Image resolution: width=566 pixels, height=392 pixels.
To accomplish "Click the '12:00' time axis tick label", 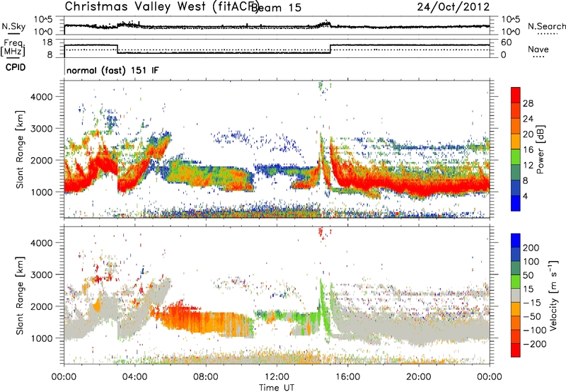I will tap(277, 377).
